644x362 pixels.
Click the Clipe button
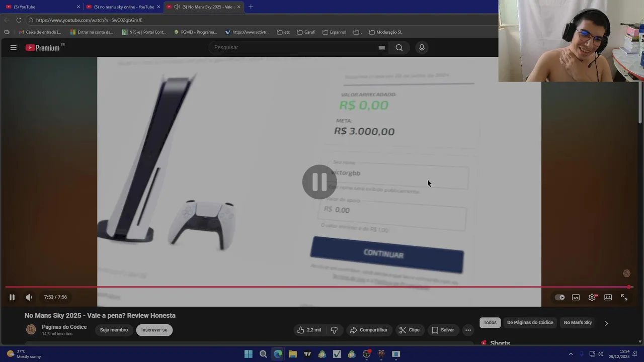coord(409,330)
